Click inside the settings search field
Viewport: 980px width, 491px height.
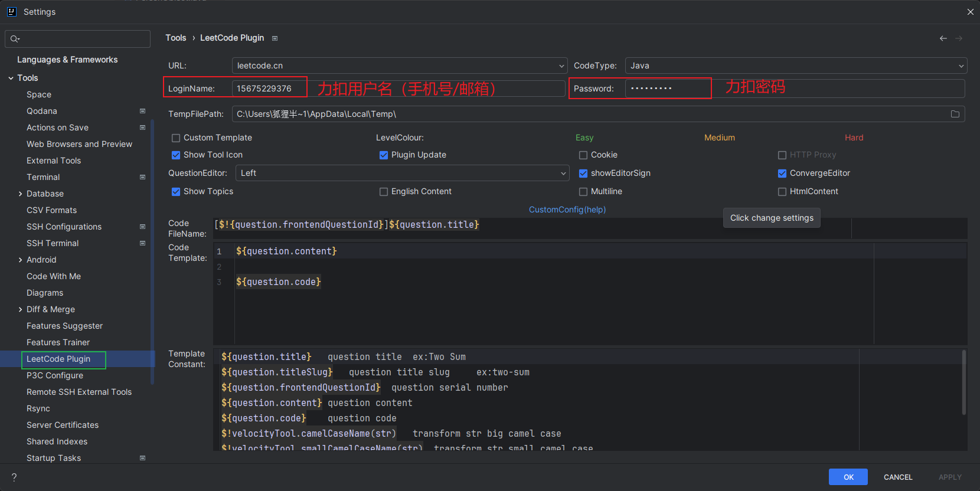[77, 39]
